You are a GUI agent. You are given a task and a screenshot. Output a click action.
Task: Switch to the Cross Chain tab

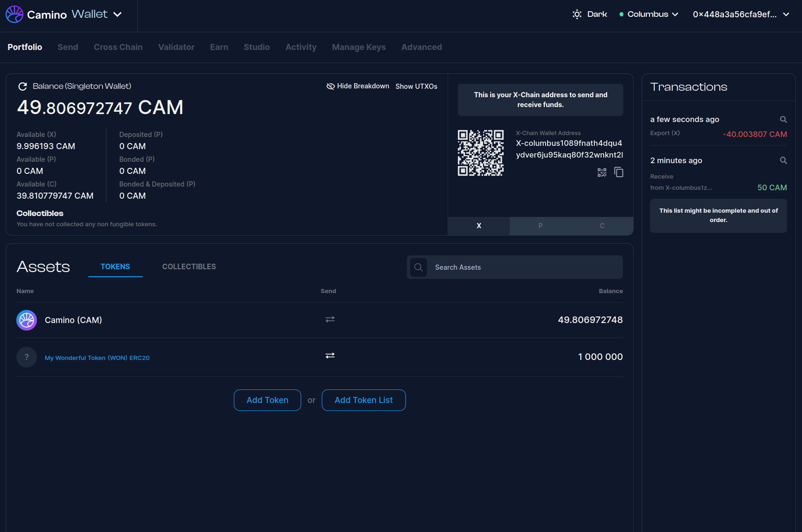point(118,47)
